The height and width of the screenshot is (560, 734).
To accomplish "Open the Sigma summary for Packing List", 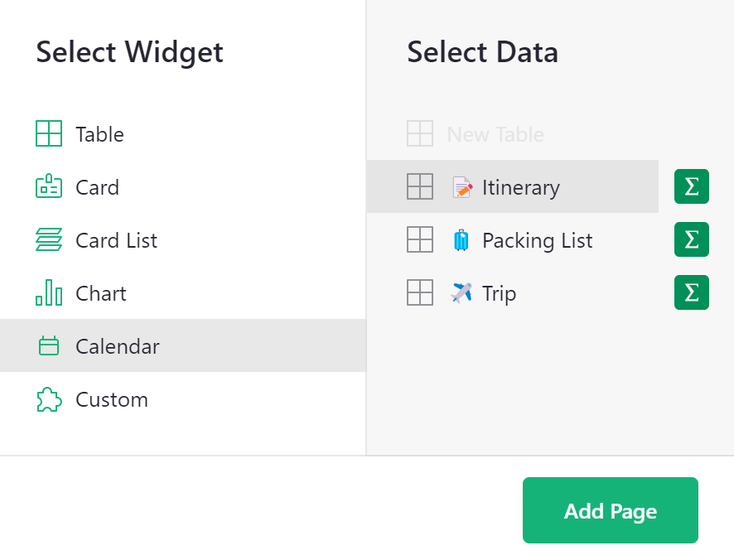I will (x=691, y=239).
